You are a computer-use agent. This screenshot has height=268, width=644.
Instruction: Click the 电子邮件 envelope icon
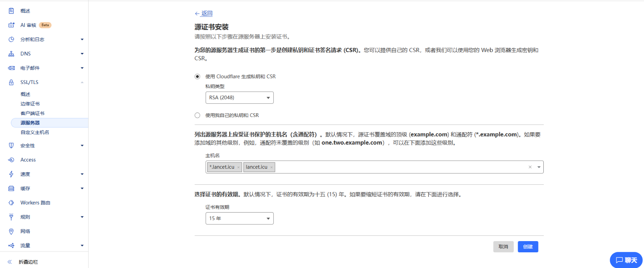coord(11,68)
